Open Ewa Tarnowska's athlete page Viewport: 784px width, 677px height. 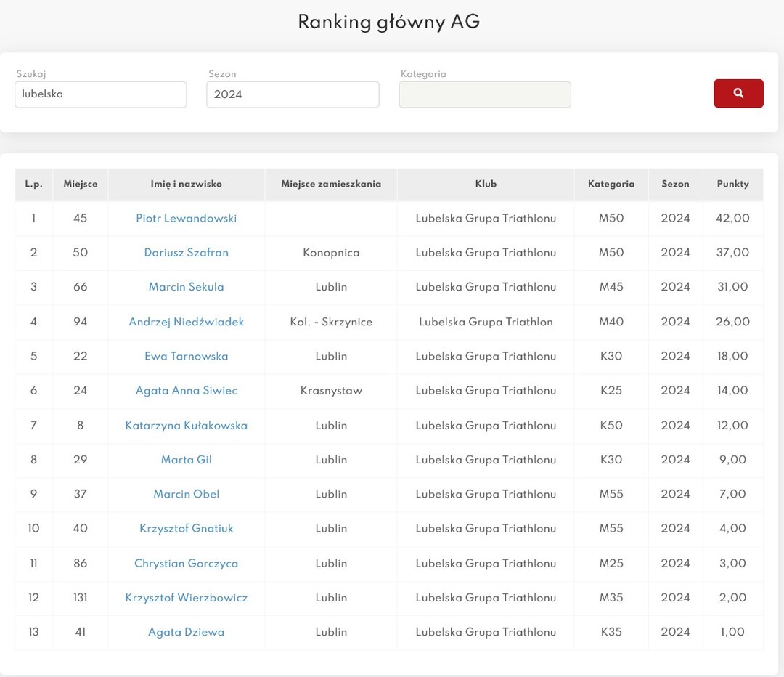pyautogui.click(x=187, y=356)
